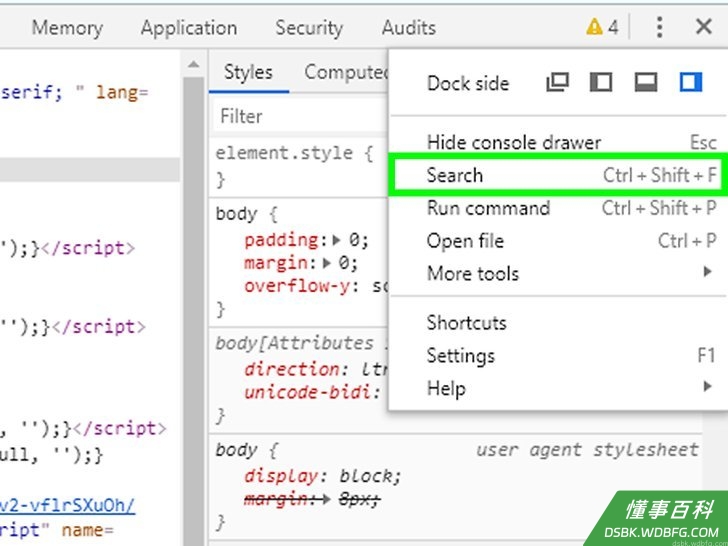Click the scroll-up arrow of Elements scrollbar

(194, 65)
